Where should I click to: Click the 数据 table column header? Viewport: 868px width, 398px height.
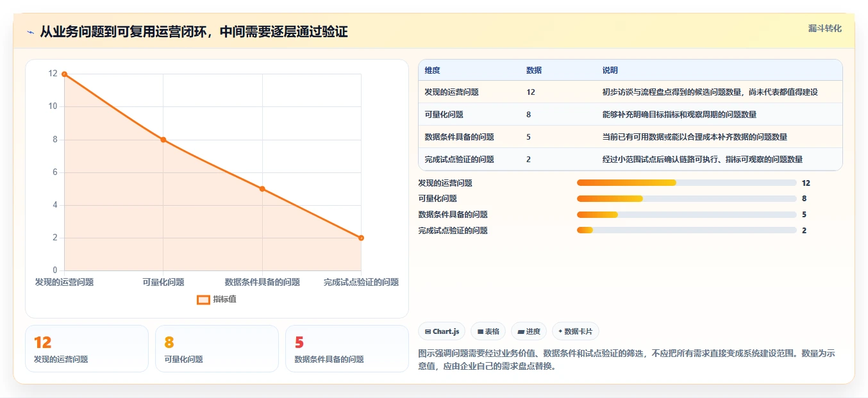pyautogui.click(x=534, y=70)
